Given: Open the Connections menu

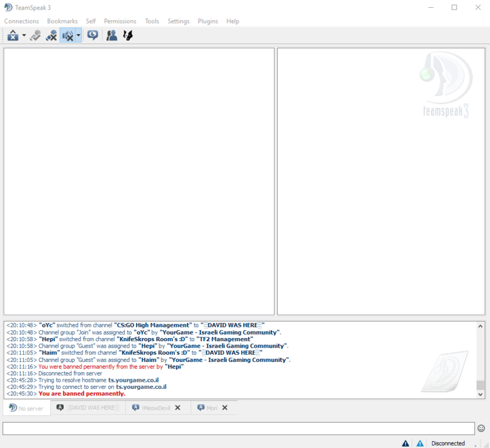Looking at the screenshot, I should [21, 21].
